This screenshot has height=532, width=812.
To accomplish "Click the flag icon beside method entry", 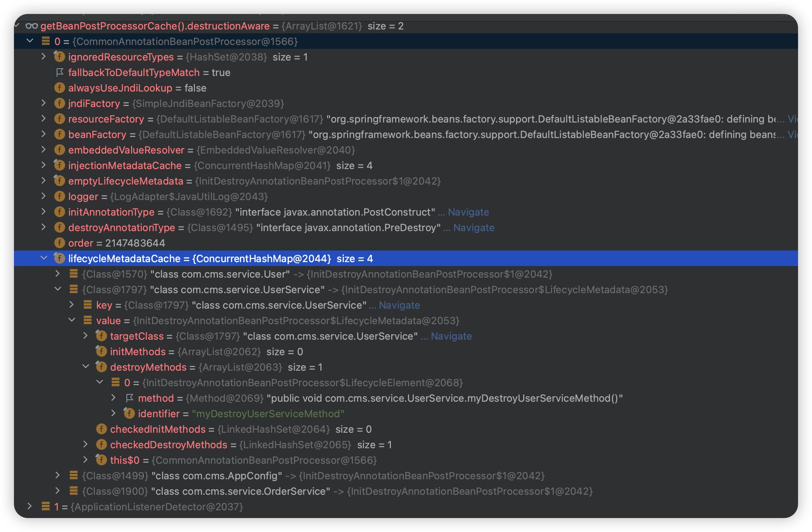I will [130, 398].
